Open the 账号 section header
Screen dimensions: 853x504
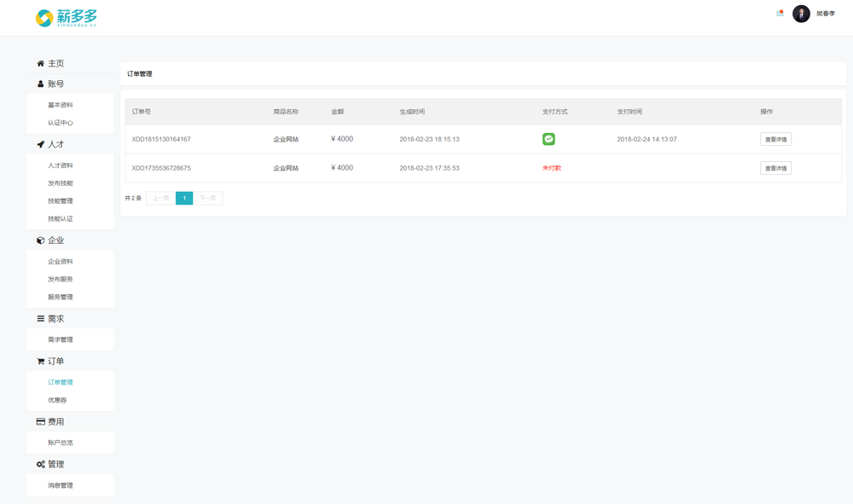(x=56, y=84)
